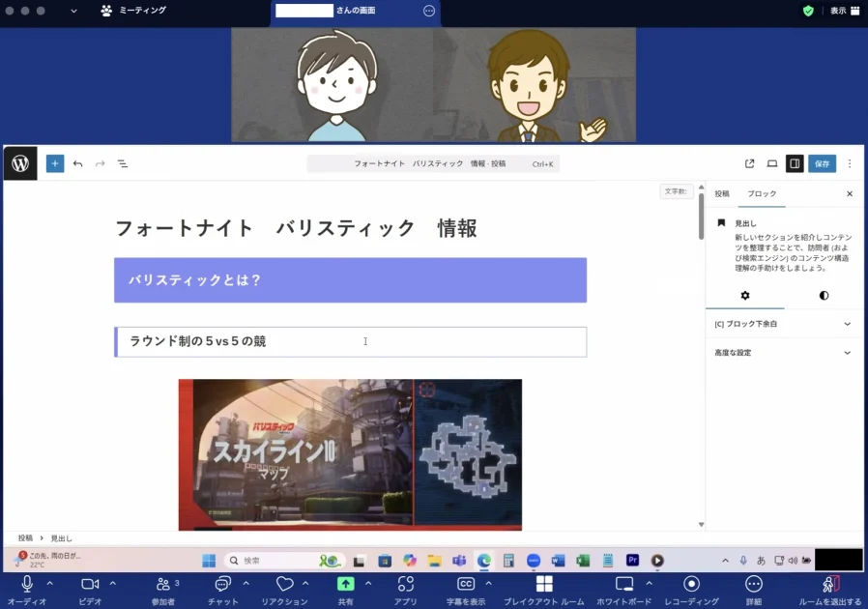Click 投稿 in the breadcrumb footer
The image size is (868, 609).
click(25, 538)
